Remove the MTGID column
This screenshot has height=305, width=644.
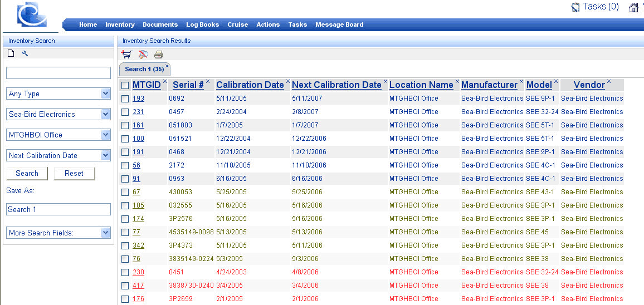(x=165, y=81)
